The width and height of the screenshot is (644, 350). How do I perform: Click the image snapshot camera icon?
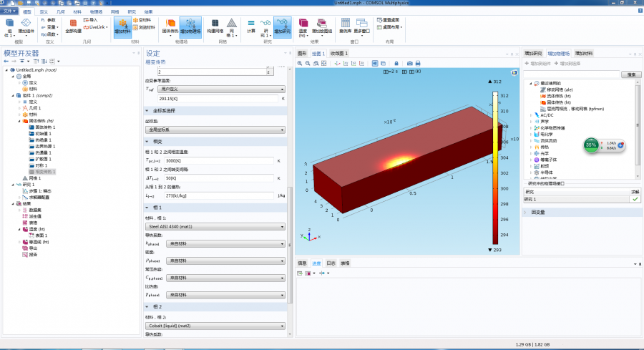pyautogui.click(x=409, y=63)
